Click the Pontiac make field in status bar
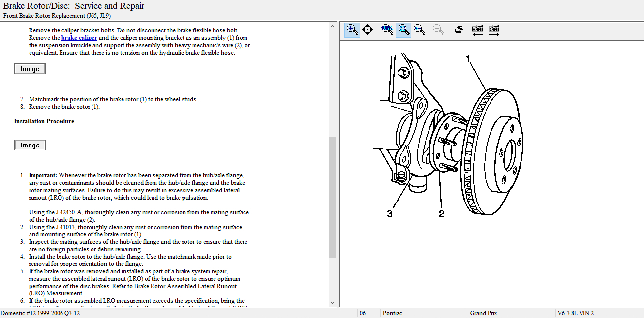The image size is (644, 318). click(x=392, y=313)
